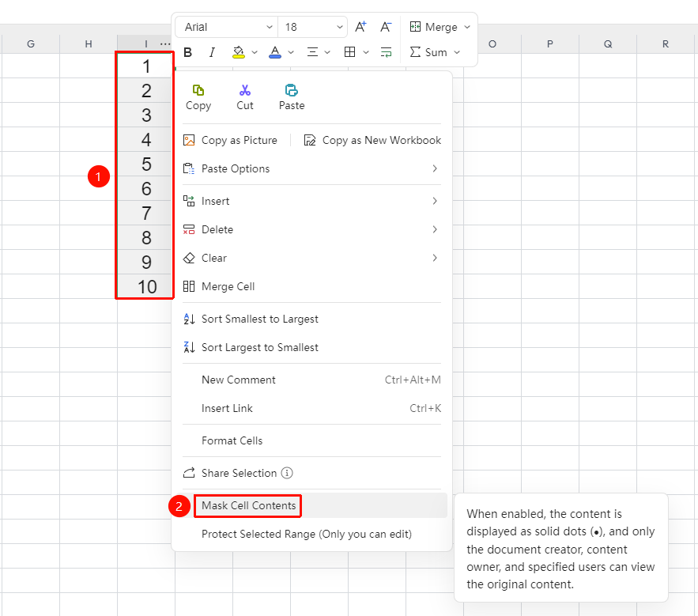This screenshot has height=616, width=698.
Task: Select column header P
Action: [550, 44]
